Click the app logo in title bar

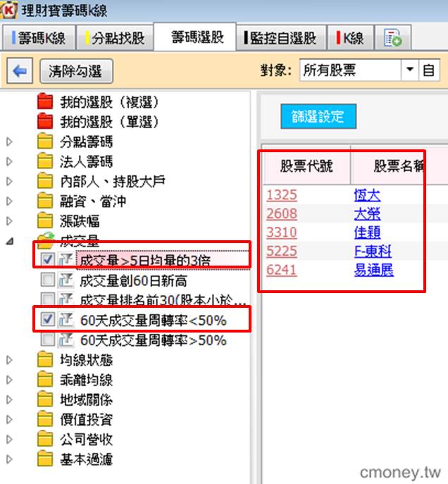coord(8,10)
